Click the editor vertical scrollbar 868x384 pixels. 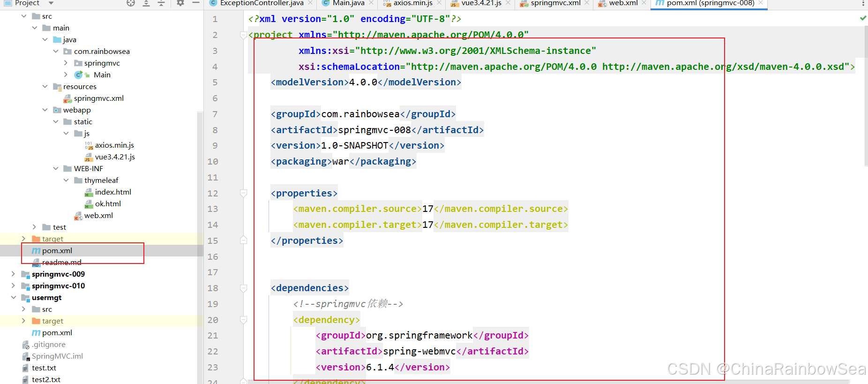click(x=865, y=96)
